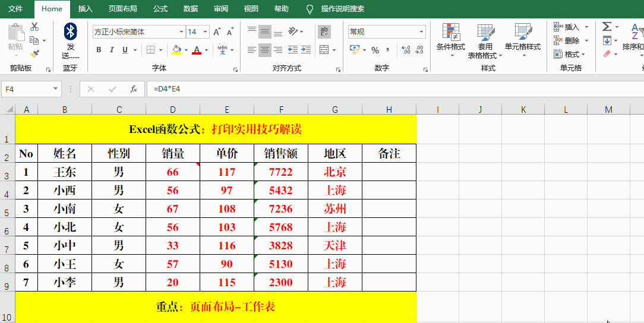Increase font size with large A
644x323 pixels.
(217, 31)
